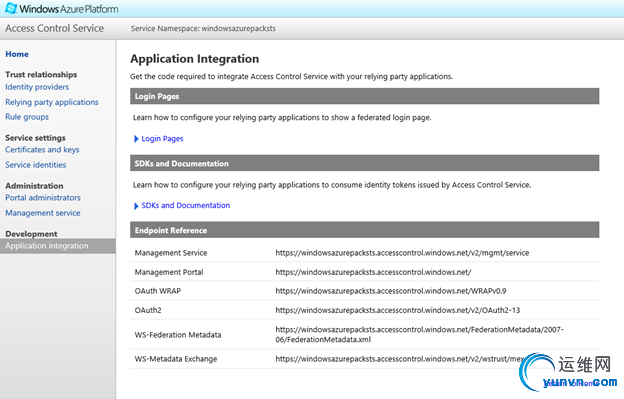Select the WS-Metadata Exchange URL

pyautogui.click(x=400, y=359)
